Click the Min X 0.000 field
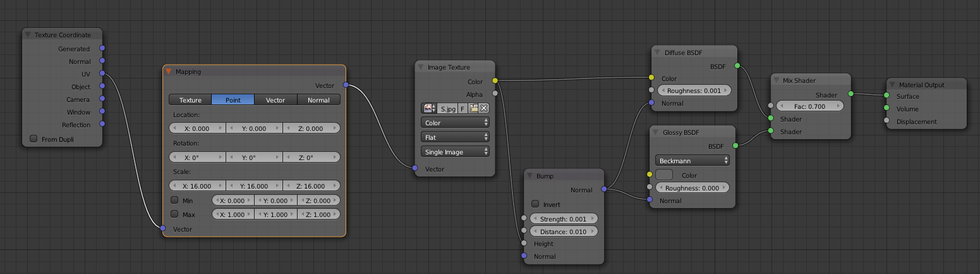980x274 pixels. pos(233,201)
